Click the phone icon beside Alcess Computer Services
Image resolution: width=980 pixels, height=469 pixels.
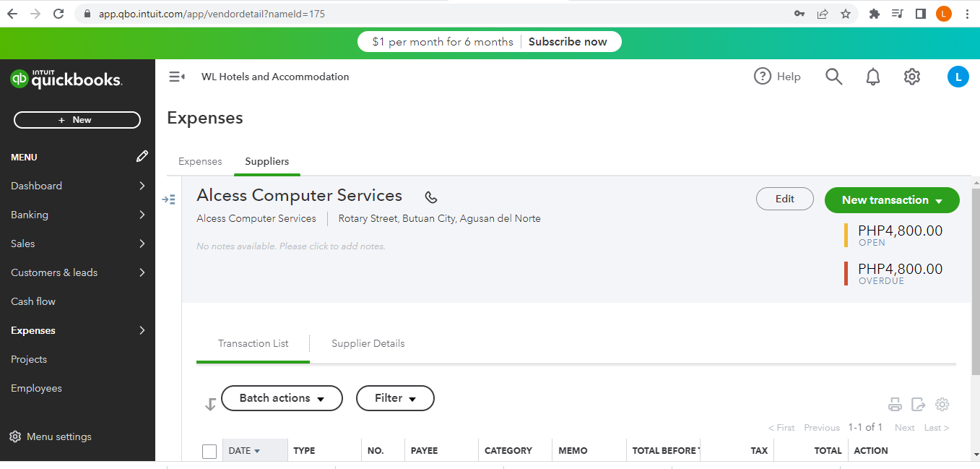[431, 197]
